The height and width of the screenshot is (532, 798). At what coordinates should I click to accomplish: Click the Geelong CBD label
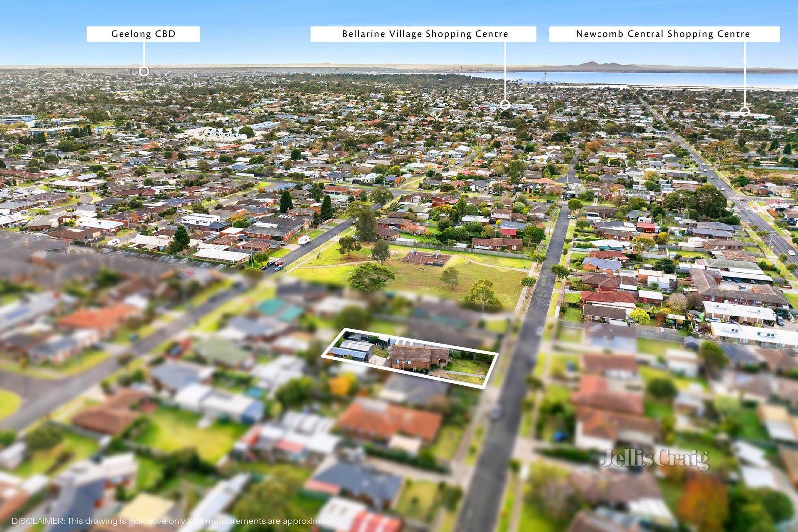(x=143, y=34)
